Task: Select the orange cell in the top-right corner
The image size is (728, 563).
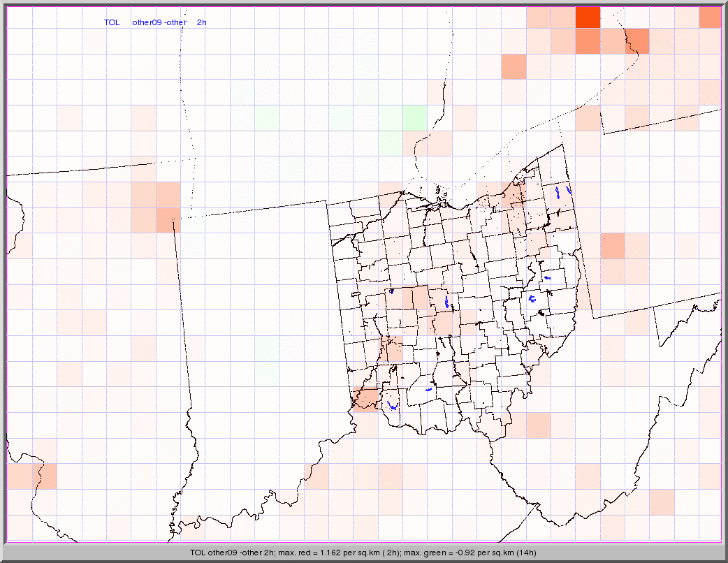Action: pos(710,17)
